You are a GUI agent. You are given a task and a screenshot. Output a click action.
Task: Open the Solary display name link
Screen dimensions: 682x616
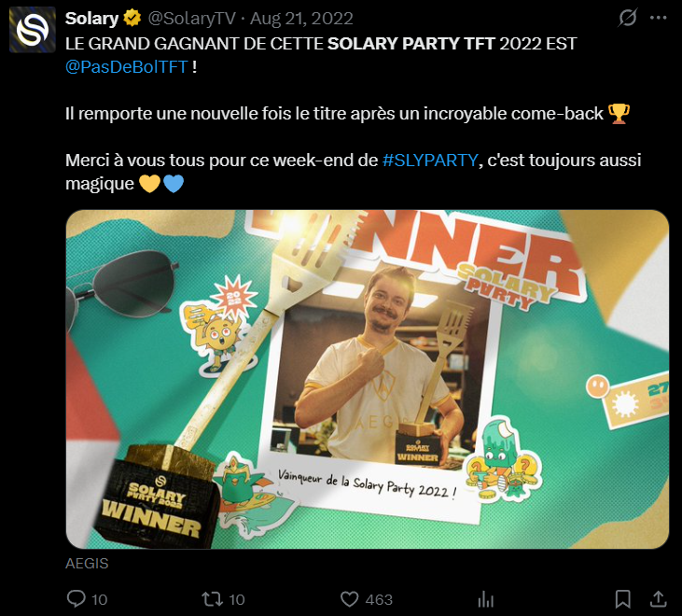coord(91,17)
